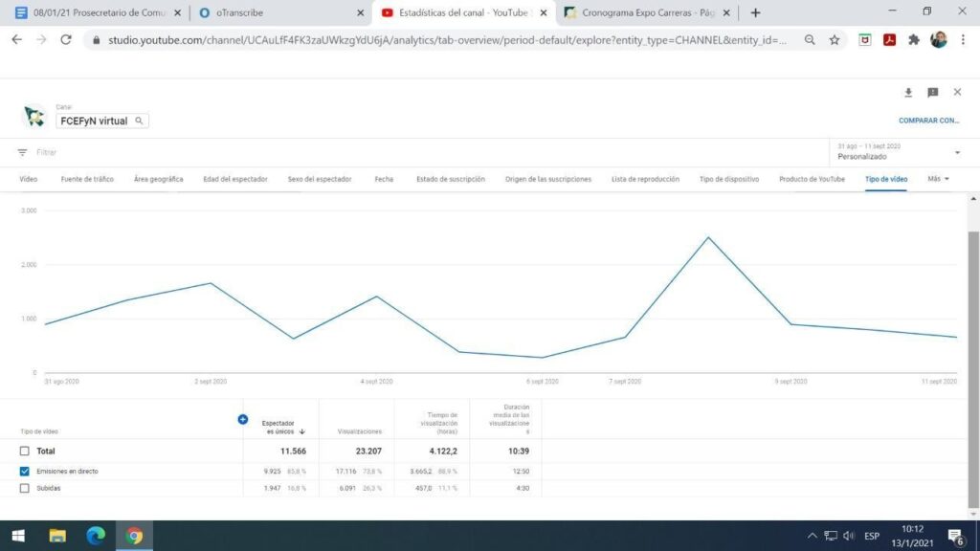Click the COMPARAR CON button

pyautogui.click(x=928, y=121)
